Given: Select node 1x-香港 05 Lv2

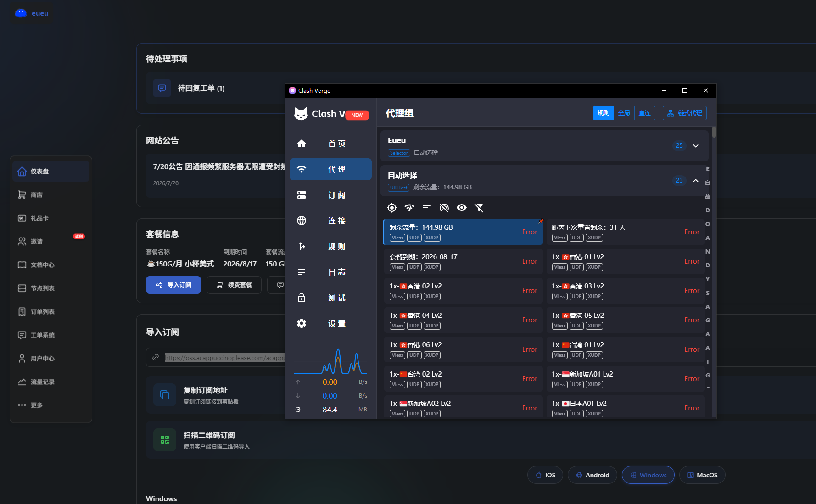Looking at the screenshot, I should point(625,320).
